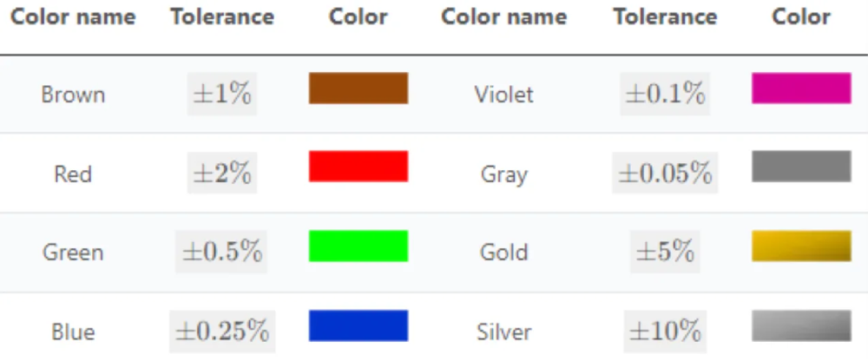Click the Brown color name cell

[x=73, y=95]
